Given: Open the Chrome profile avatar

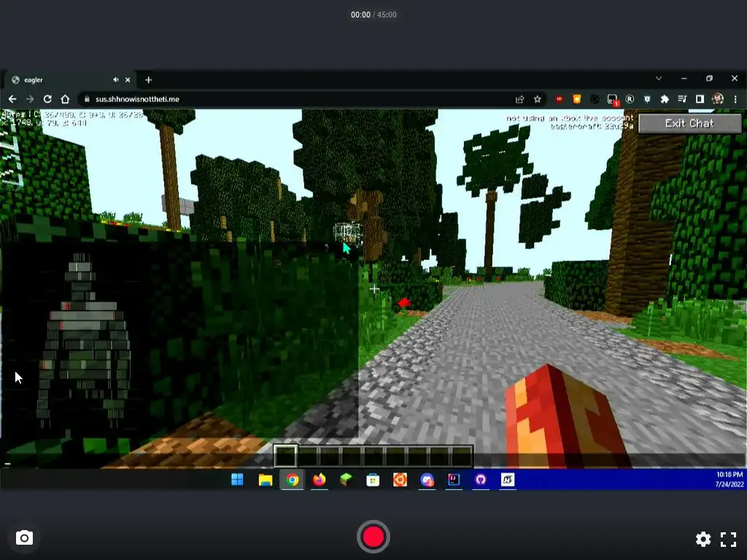Looking at the screenshot, I should pos(718,99).
